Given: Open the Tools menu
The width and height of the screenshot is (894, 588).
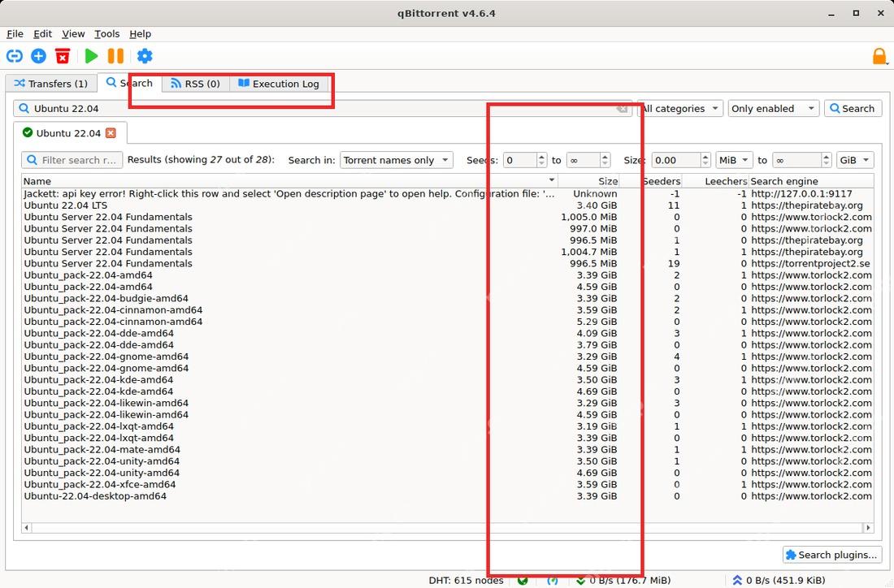Looking at the screenshot, I should 106,33.
